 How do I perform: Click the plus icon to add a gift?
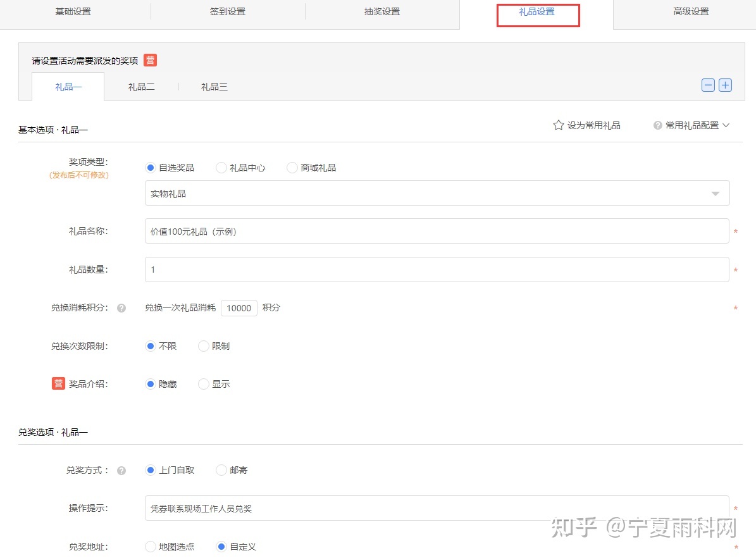725,85
